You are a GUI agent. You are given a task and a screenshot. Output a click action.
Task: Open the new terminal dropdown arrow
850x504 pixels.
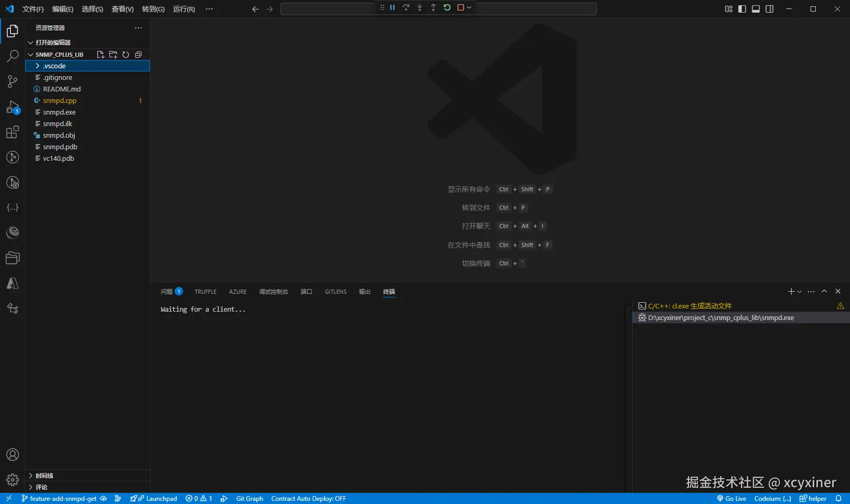click(800, 292)
